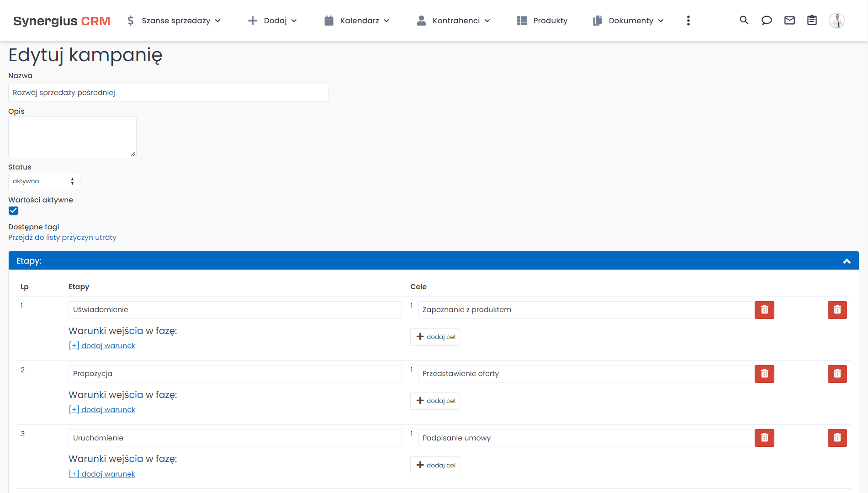Open the mail envelope icon
868x493 pixels.
pyautogui.click(x=789, y=21)
